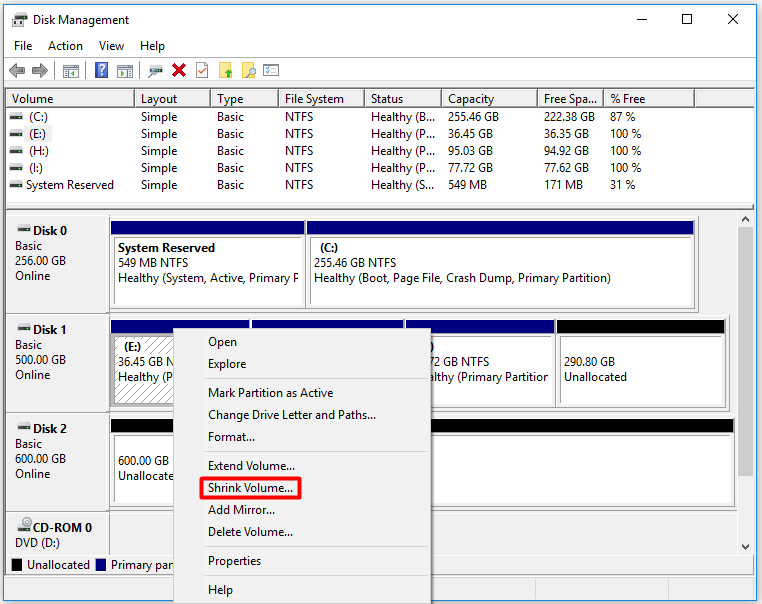Sort by the Volume column header
Image resolution: width=762 pixels, height=604 pixels.
click(70, 99)
